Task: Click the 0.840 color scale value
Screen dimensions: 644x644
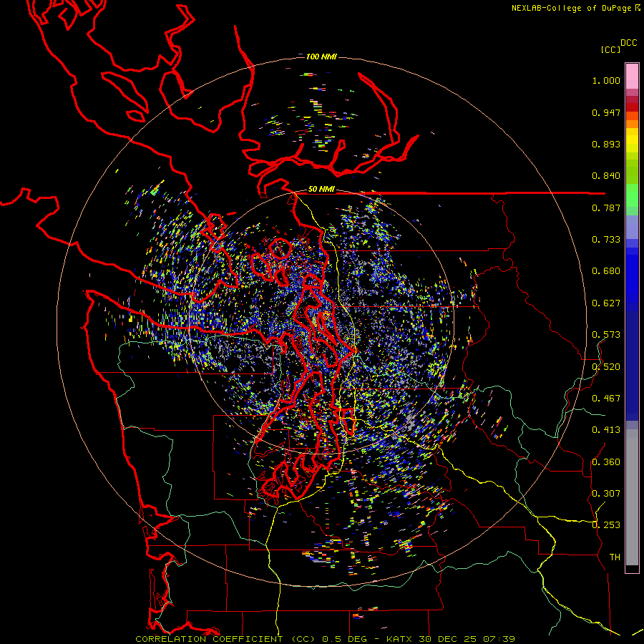Action: point(606,176)
